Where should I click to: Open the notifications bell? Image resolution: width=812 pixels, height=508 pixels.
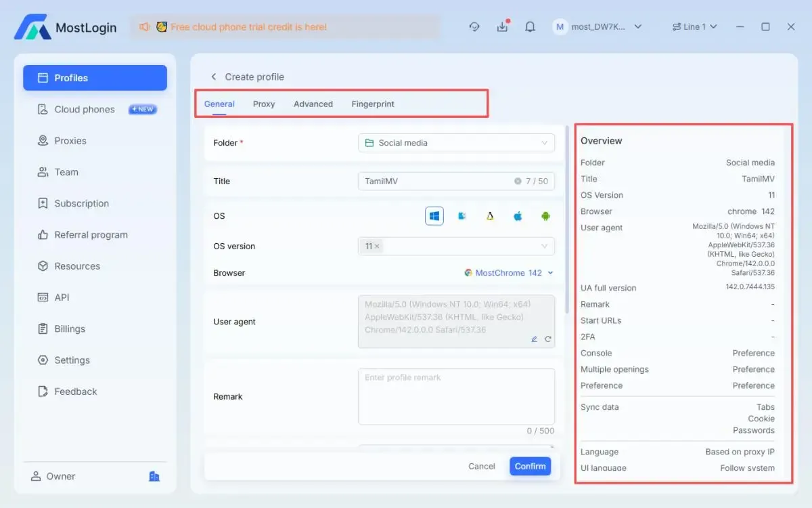531,27
